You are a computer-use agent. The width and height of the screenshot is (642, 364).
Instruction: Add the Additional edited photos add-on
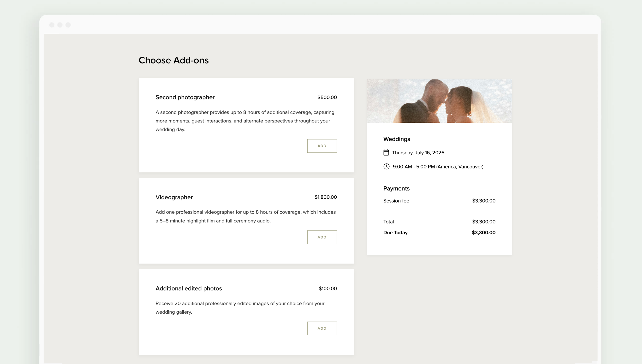[322, 328]
